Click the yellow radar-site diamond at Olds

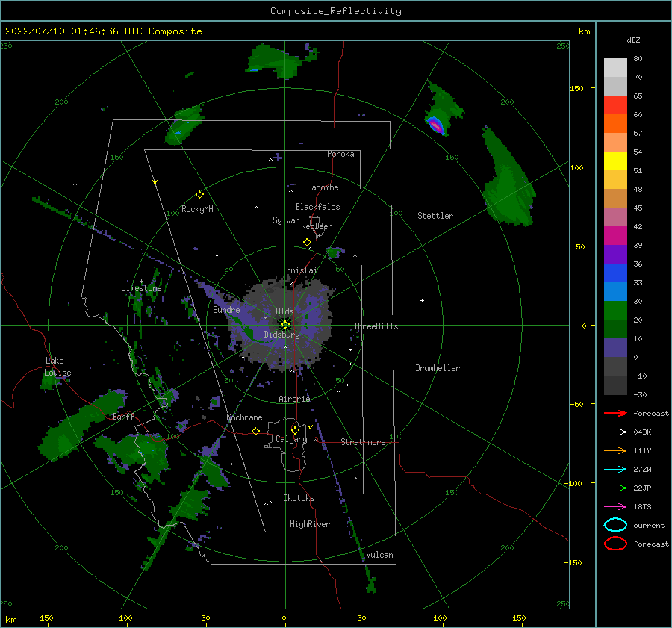point(285,325)
